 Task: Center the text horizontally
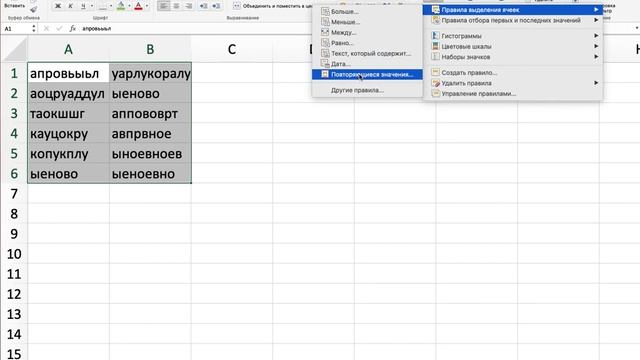(x=176, y=6)
